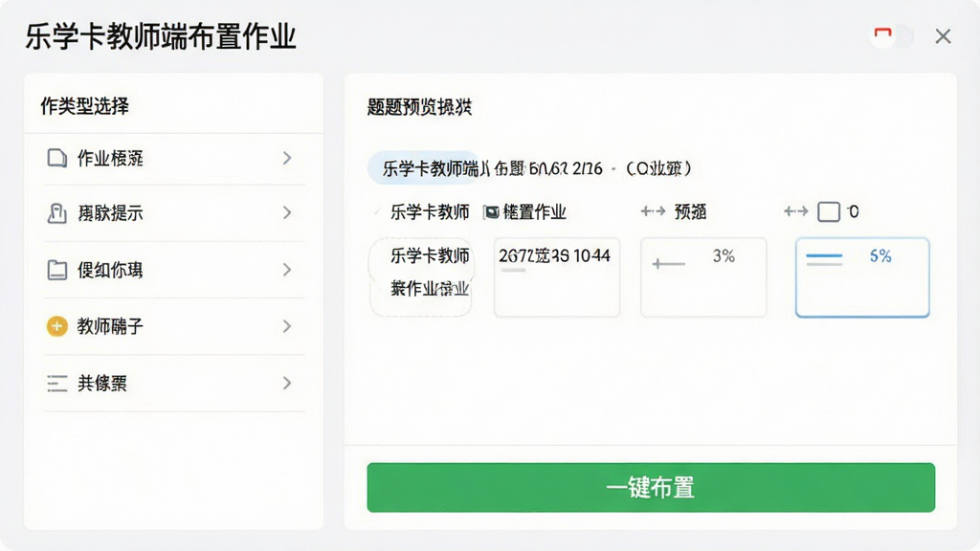Click the folder icon in third sidebar row
980x551 pixels.
point(56,270)
